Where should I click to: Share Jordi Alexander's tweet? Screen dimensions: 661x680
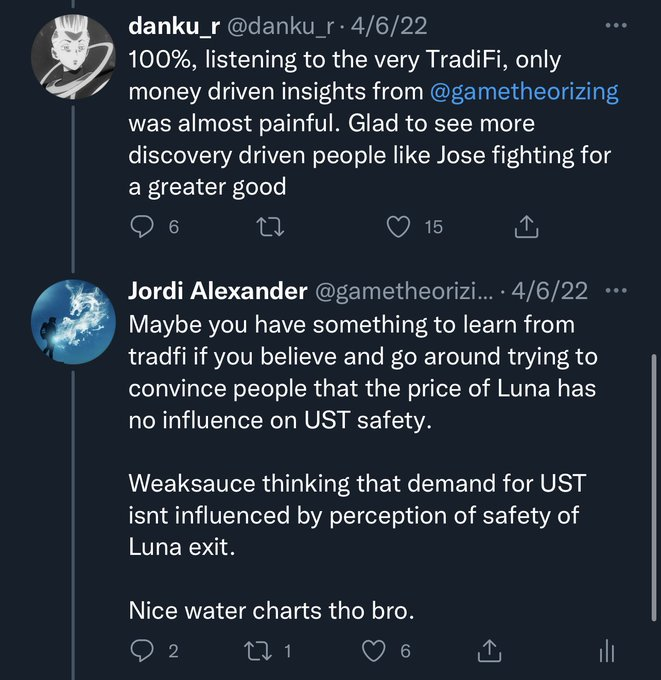(489, 651)
